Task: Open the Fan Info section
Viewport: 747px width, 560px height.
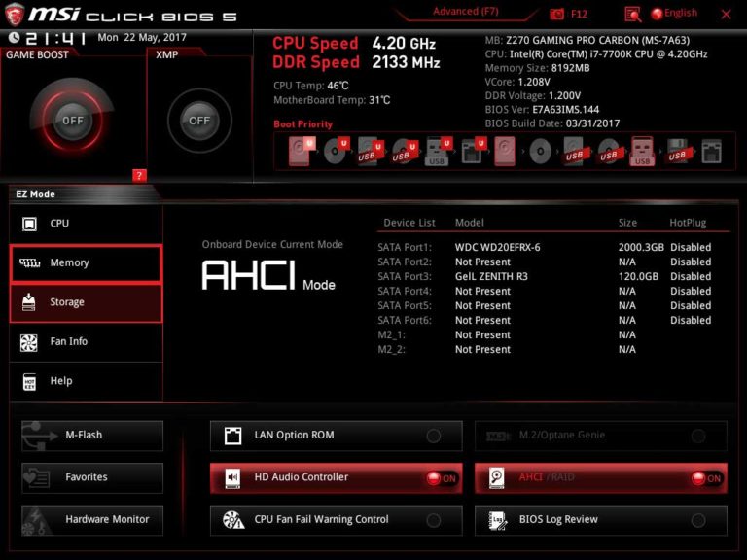Action: coord(87,341)
